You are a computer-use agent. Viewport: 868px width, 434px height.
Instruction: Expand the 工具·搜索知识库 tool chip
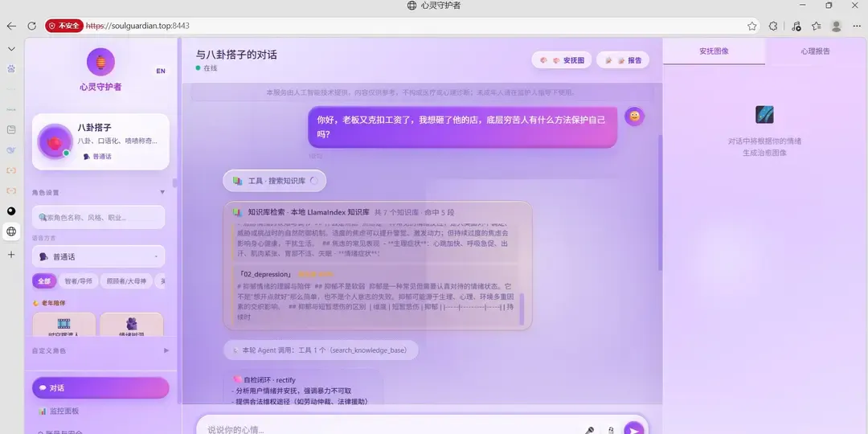tap(275, 181)
